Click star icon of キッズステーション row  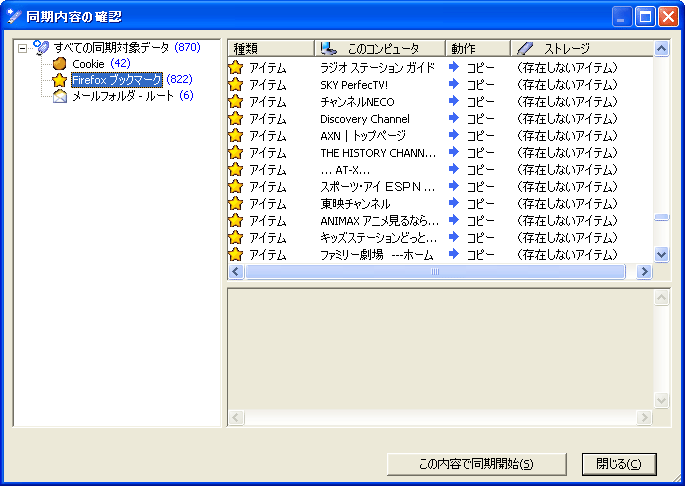(235, 237)
